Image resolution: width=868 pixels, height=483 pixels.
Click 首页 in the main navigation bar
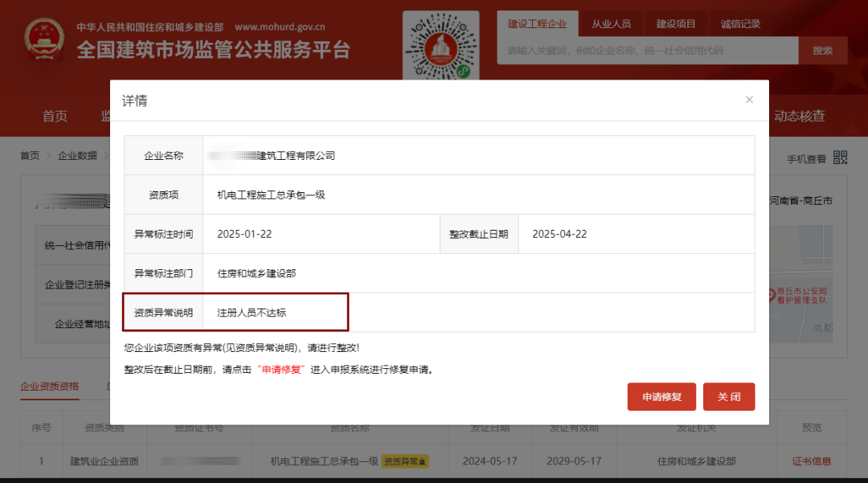pos(54,115)
